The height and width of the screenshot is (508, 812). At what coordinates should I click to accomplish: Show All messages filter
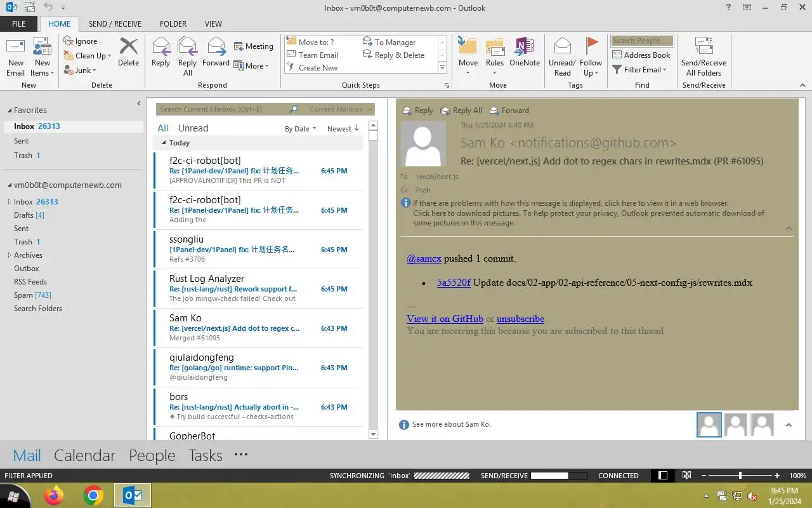(x=163, y=128)
